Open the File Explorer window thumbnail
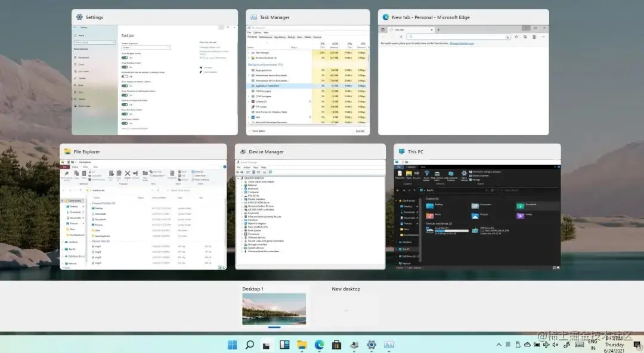Viewport: 644px width, 353px height. pos(143,207)
